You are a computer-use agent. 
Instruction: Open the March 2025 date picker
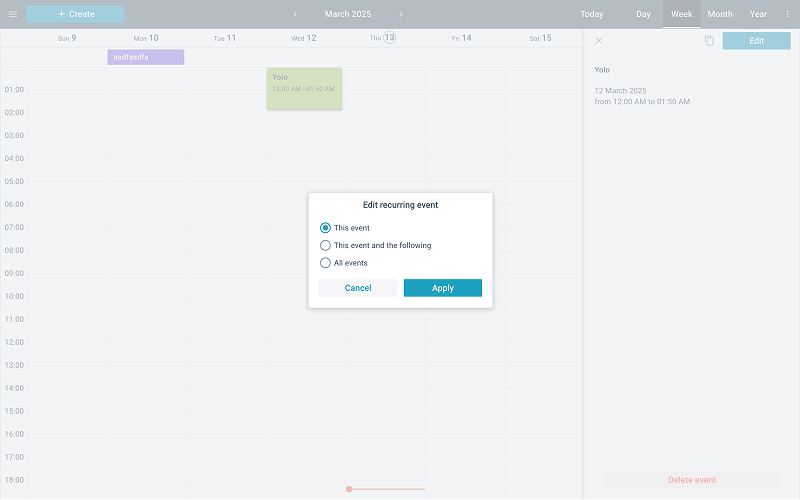click(348, 14)
